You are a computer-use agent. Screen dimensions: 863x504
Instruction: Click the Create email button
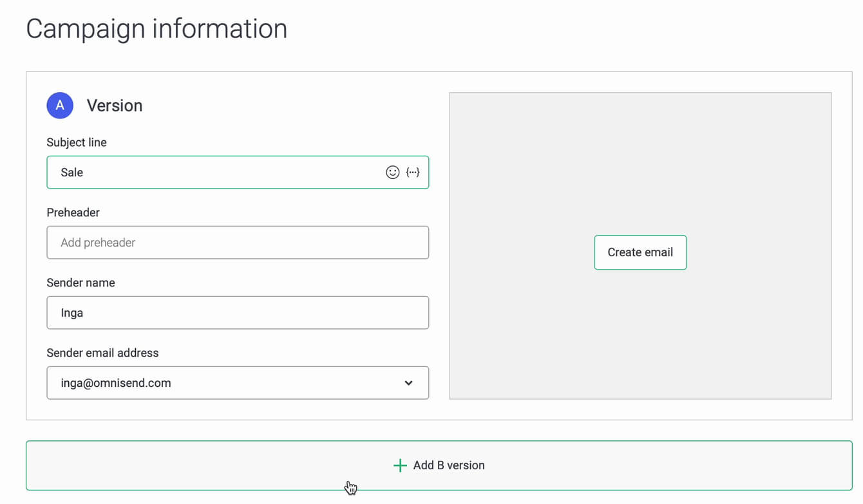[640, 252]
